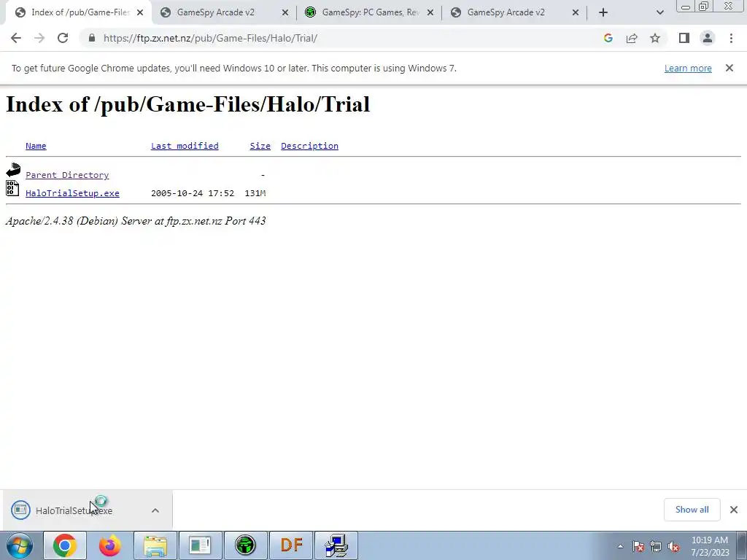
Task: Switch to GameSpy: PC Games tab
Action: 369,12
